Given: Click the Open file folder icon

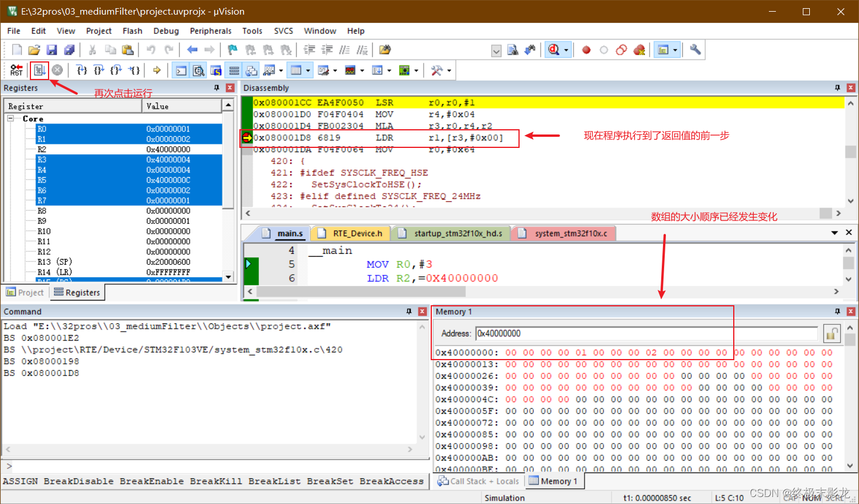Looking at the screenshot, I should pos(34,50).
